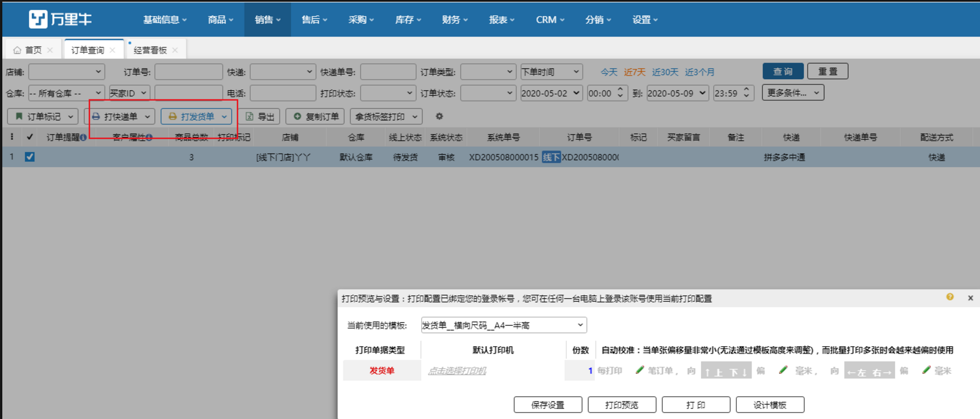This screenshot has height=419, width=980.
Task: Open the column options three-dot icon
Action: click(x=12, y=137)
